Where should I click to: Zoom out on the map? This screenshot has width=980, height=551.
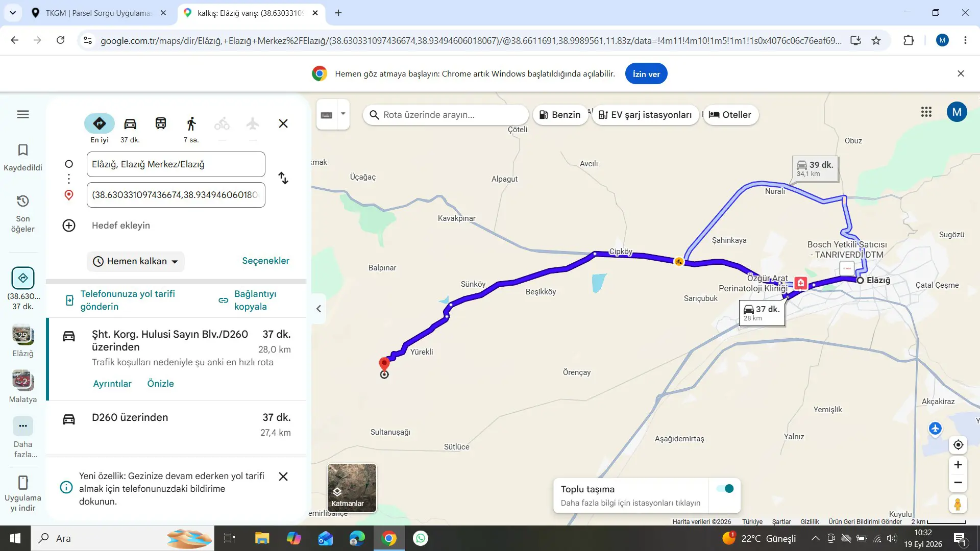tap(958, 483)
